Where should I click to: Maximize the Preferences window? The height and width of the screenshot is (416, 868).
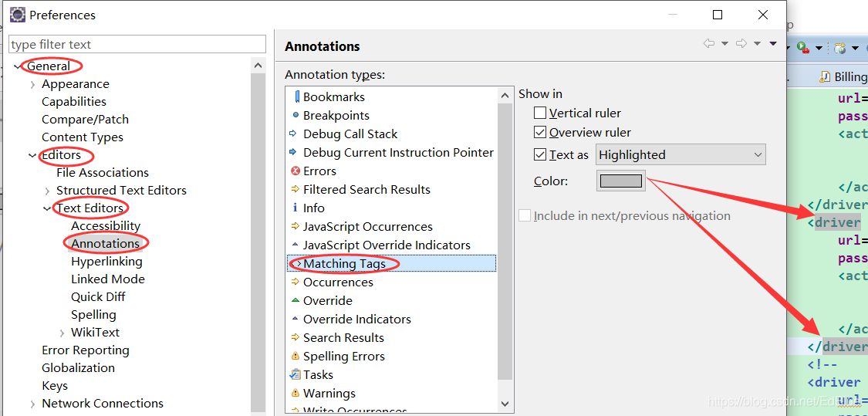point(718,15)
